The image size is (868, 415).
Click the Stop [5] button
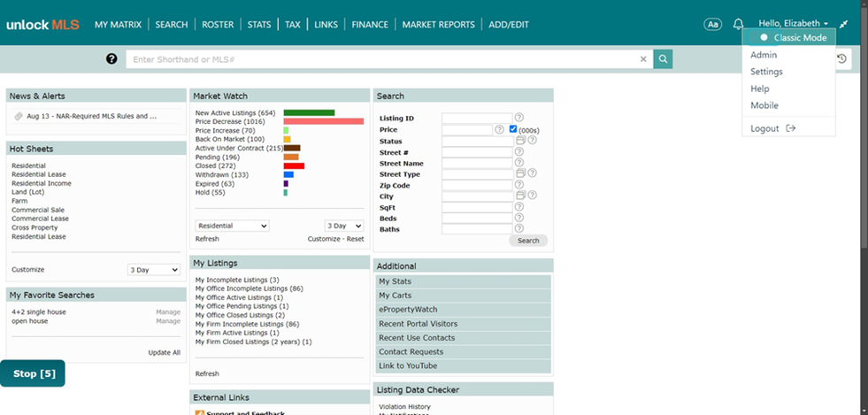[x=33, y=373]
